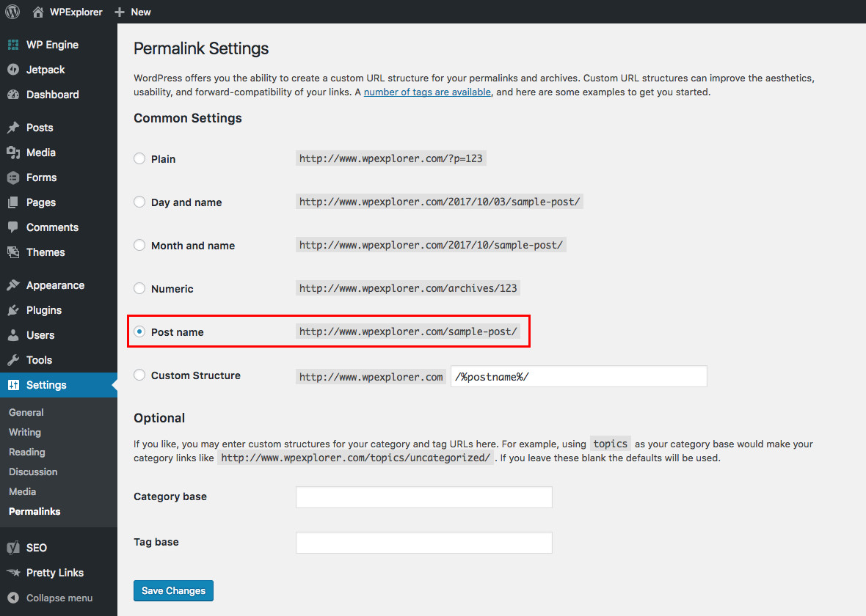Screen dimensions: 866x616
Task: Open the Jetpack section in sidebar
Action: pyautogui.click(x=46, y=69)
